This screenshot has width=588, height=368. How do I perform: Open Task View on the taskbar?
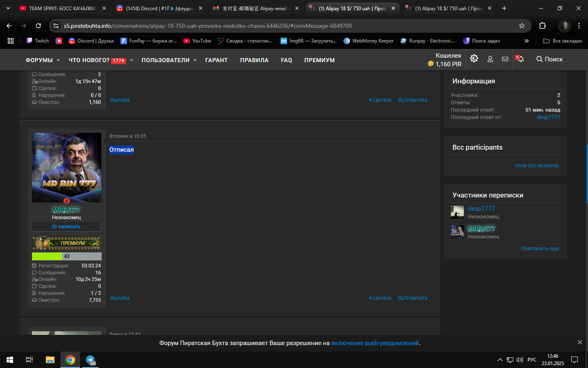tap(29, 360)
